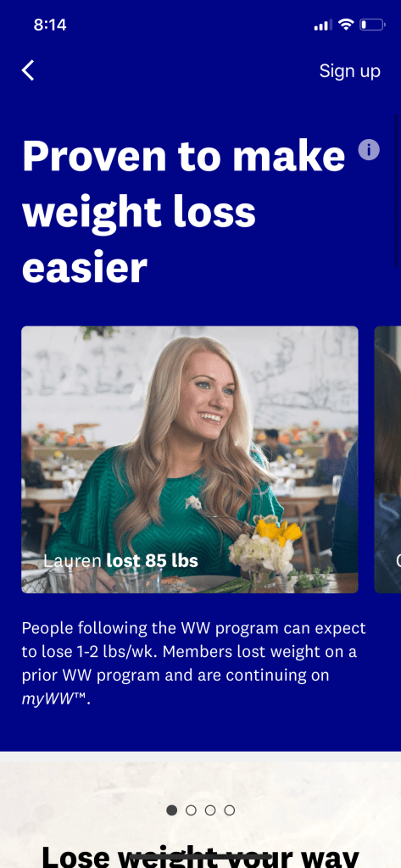Tap the 'Proven to make weight loss easier' headline
The height and width of the screenshot is (868, 401).
pos(184,211)
